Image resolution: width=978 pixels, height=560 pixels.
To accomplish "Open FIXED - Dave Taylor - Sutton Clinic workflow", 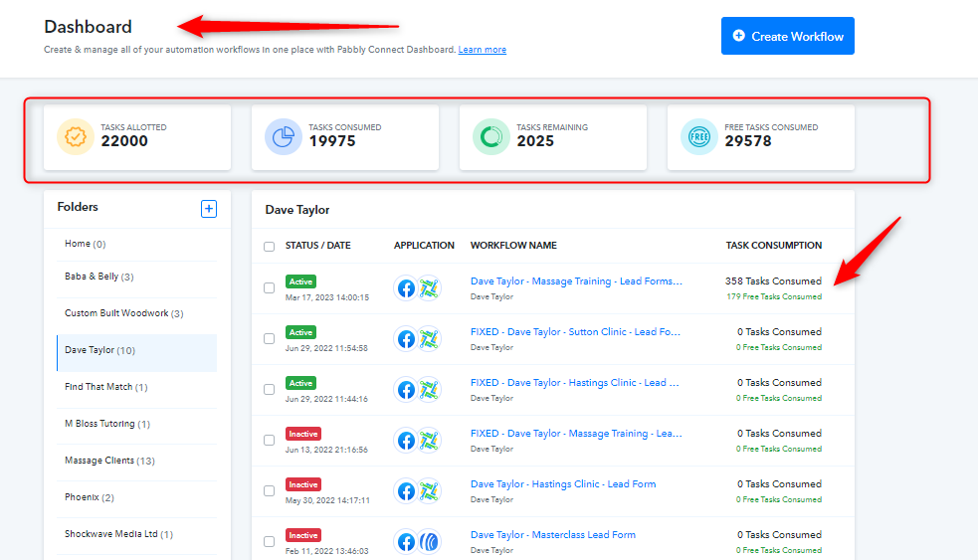I will (x=575, y=332).
